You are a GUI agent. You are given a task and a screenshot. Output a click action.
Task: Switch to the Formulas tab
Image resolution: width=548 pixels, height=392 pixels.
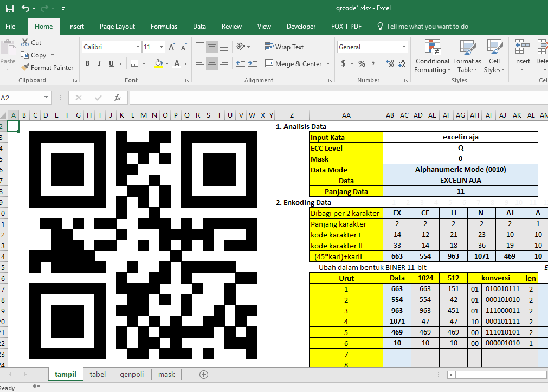(x=164, y=27)
